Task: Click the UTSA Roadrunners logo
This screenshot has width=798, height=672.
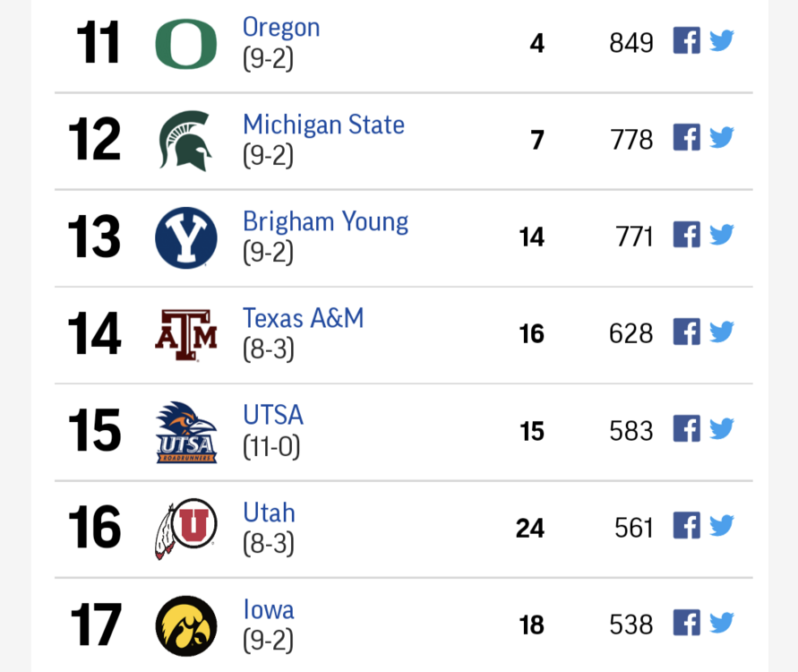Action: click(x=186, y=432)
